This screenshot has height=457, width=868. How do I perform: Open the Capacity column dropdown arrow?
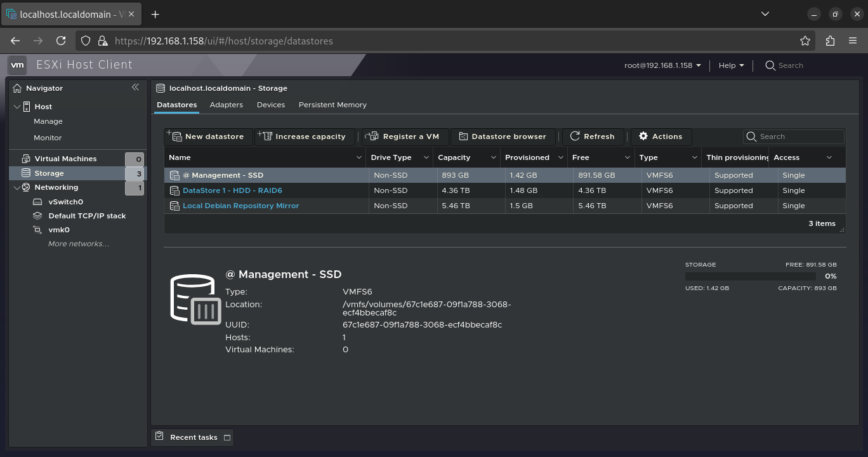493,157
